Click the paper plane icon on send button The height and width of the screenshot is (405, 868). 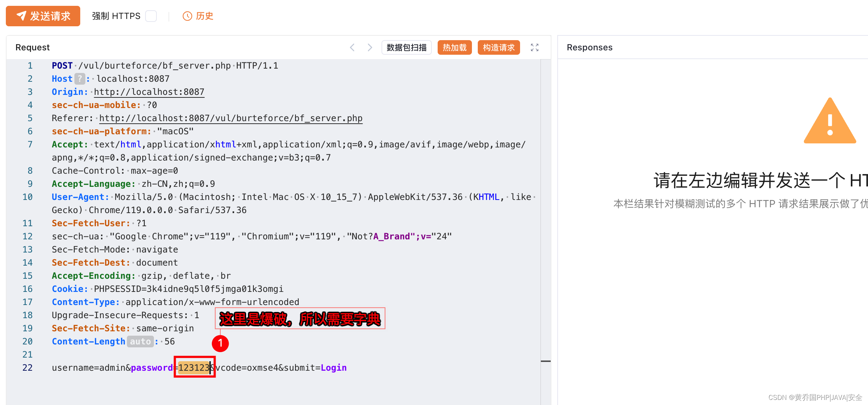[x=22, y=16]
